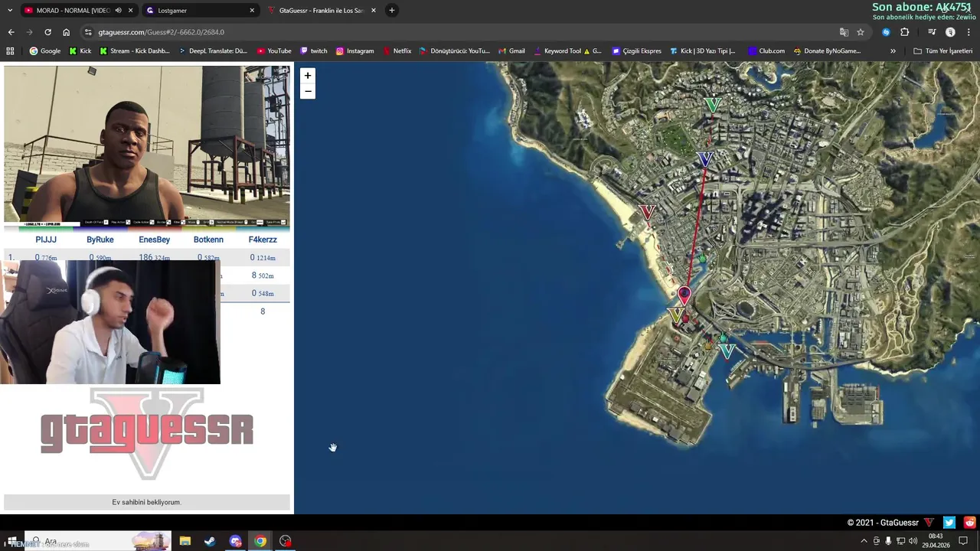The height and width of the screenshot is (551, 980).
Task: Open the Extensions puzzle icon
Action: tap(904, 32)
